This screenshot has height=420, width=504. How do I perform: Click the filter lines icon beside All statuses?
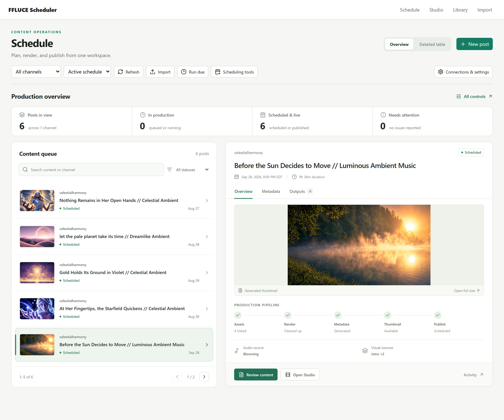(170, 170)
